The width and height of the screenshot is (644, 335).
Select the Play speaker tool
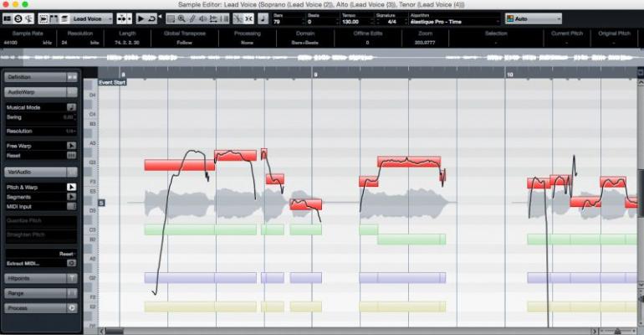(x=203, y=18)
